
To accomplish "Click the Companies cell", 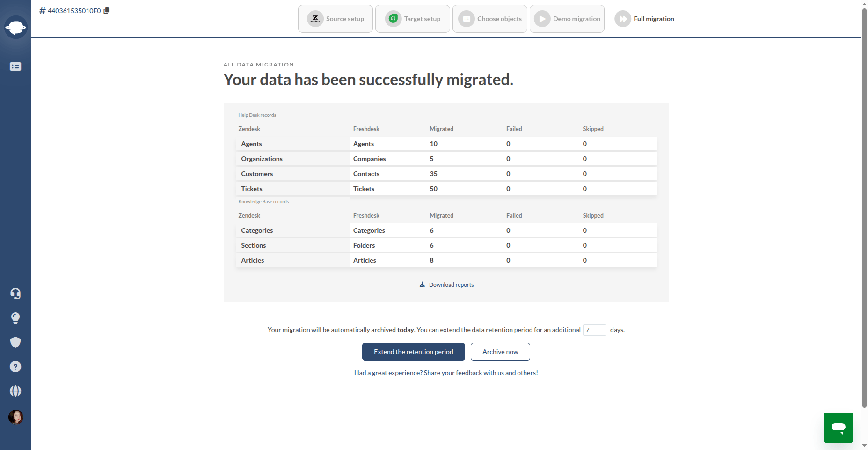I will pos(369,159).
